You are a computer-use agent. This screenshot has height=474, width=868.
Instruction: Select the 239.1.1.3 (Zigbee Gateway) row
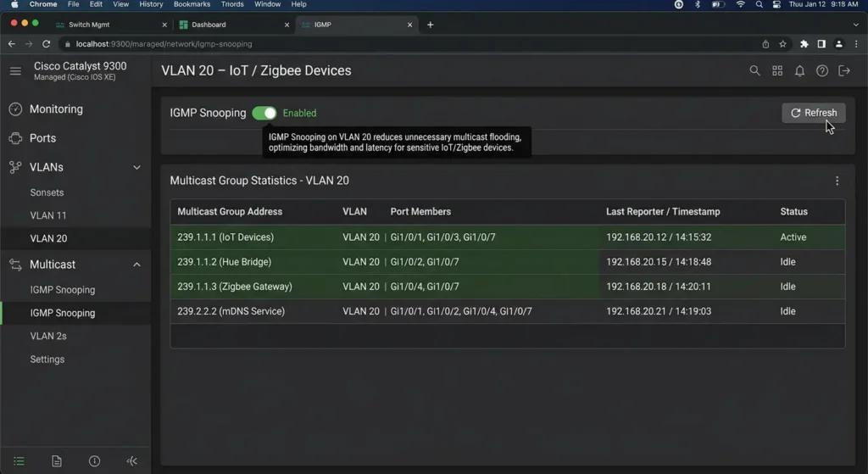[x=508, y=287]
